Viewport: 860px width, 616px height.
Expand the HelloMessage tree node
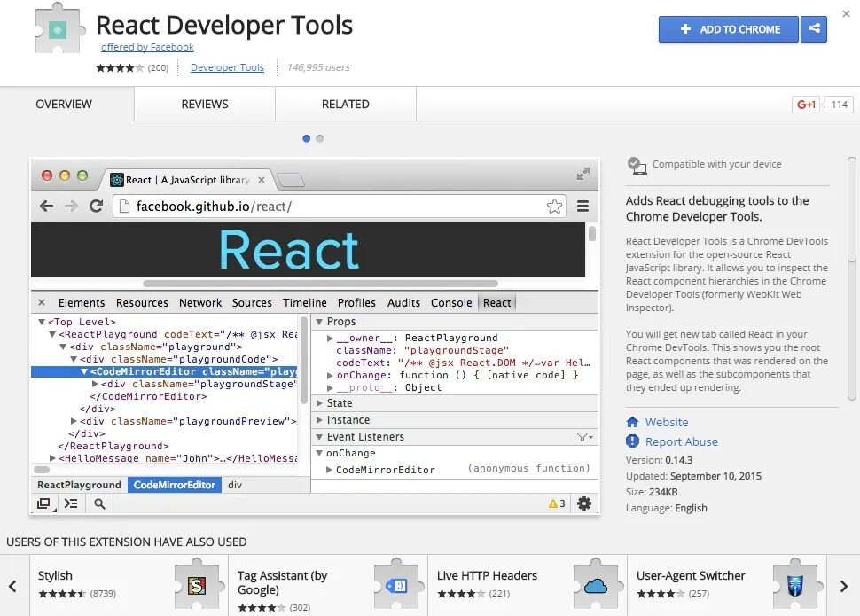coord(52,457)
